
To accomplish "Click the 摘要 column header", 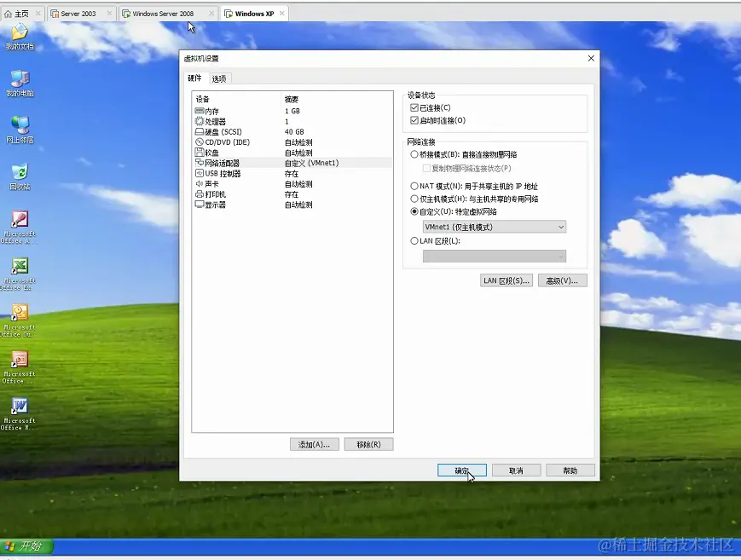I will tap(292, 99).
